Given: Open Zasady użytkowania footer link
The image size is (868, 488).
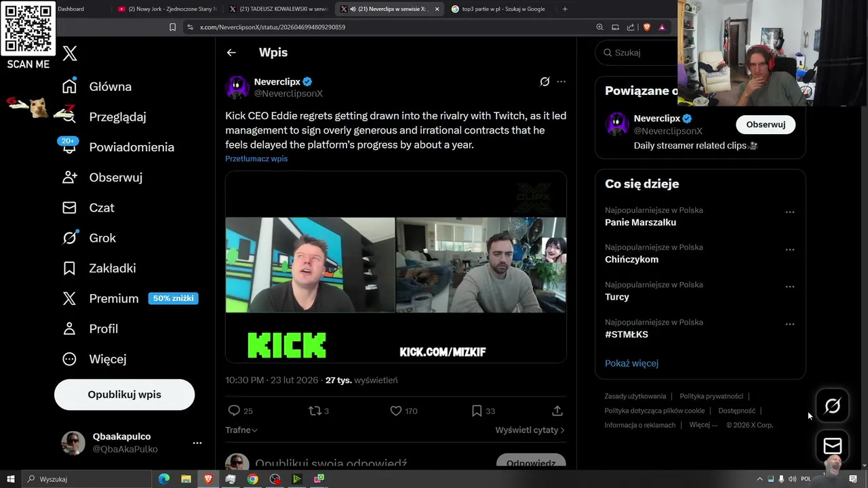Looking at the screenshot, I should pyautogui.click(x=635, y=396).
